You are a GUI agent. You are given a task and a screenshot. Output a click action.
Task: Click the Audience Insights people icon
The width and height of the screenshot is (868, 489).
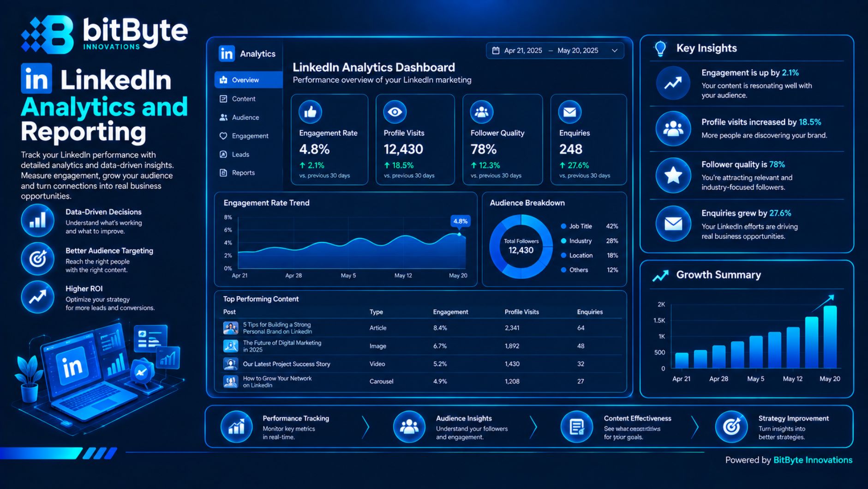tap(409, 427)
